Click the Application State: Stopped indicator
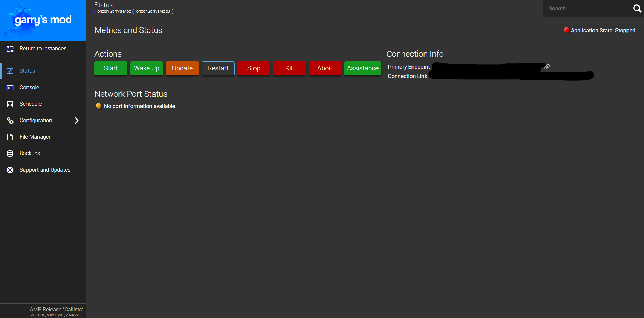The image size is (644, 318). pos(599,30)
